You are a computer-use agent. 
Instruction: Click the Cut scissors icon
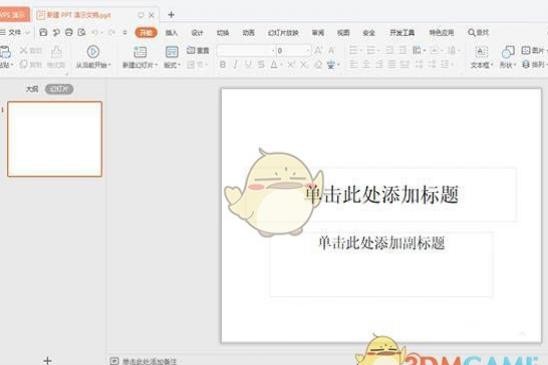[x=23, y=50]
